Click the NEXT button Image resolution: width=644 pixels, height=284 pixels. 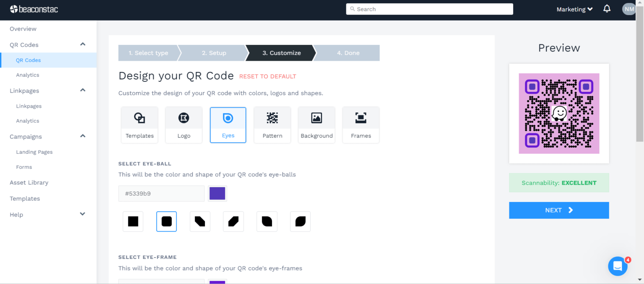point(559,210)
